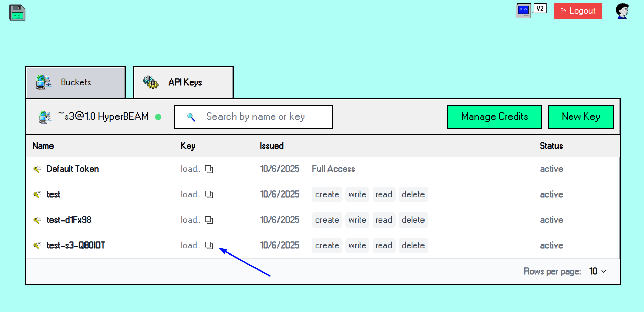Viewport: 644px width, 312px height.
Task: Create a New Key
Action: coord(580,117)
